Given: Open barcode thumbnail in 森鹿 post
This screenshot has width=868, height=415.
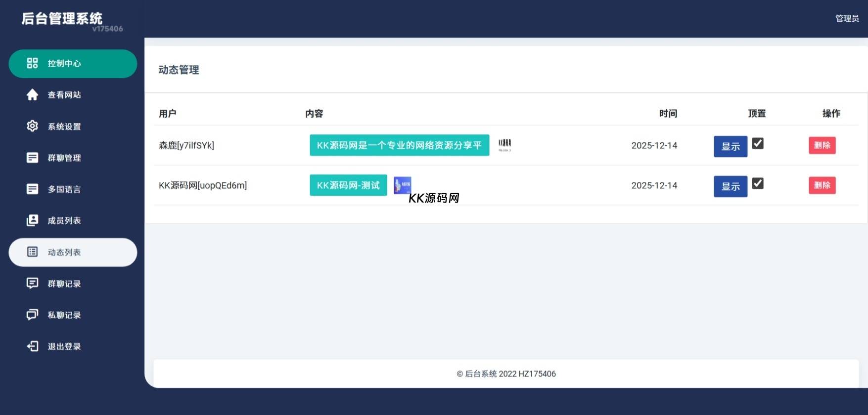Looking at the screenshot, I should pyautogui.click(x=504, y=145).
